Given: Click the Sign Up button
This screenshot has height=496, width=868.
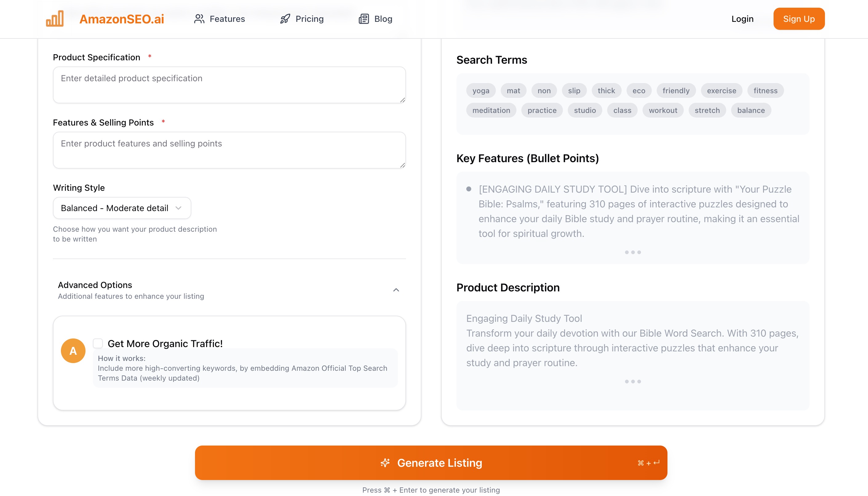Looking at the screenshot, I should pos(799,19).
